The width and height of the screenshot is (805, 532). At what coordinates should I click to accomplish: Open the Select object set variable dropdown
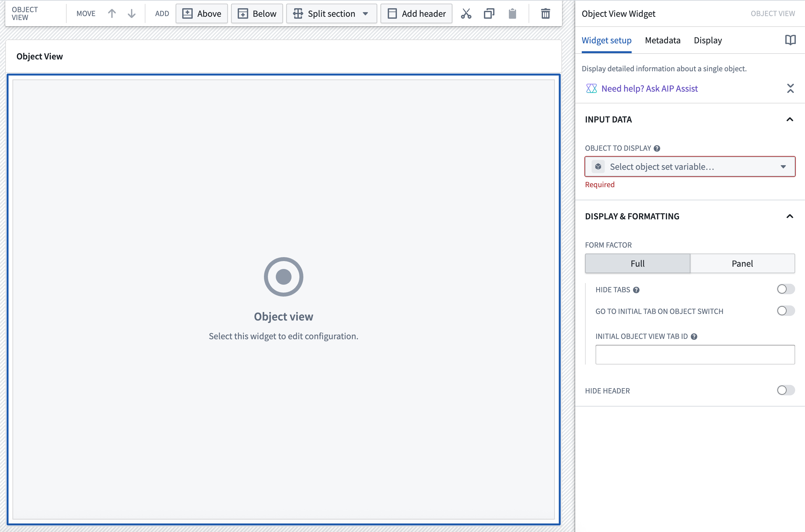pos(690,166)
